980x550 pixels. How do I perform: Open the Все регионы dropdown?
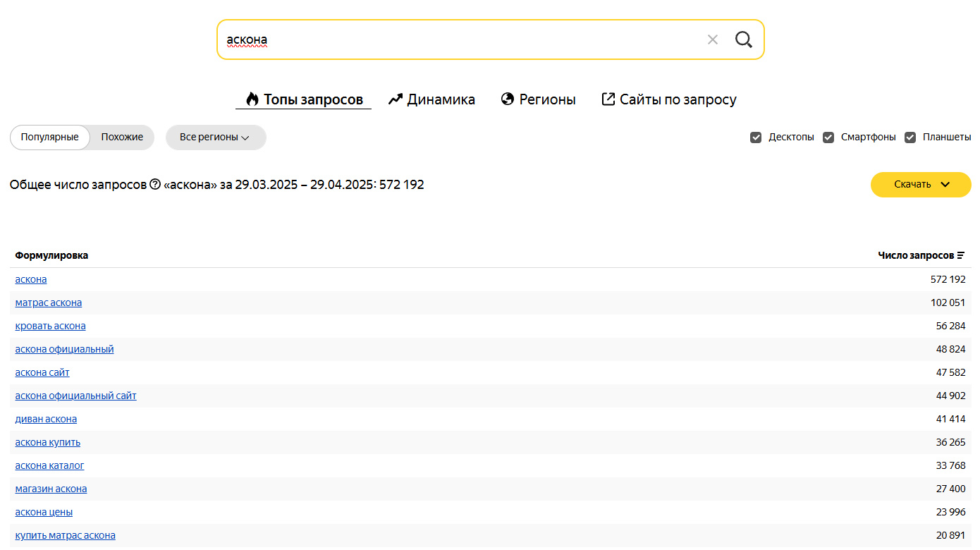point(215,137)
